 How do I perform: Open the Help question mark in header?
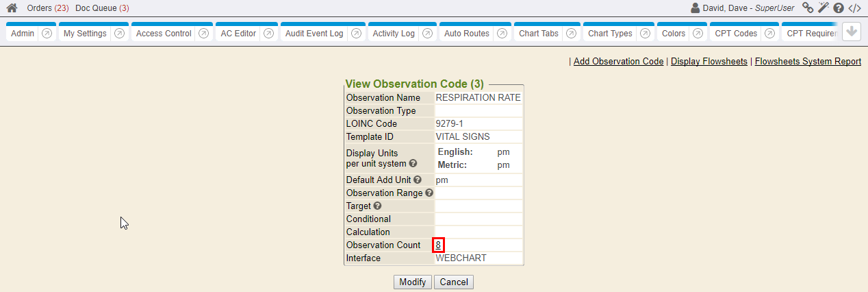(x=839, y=8)
